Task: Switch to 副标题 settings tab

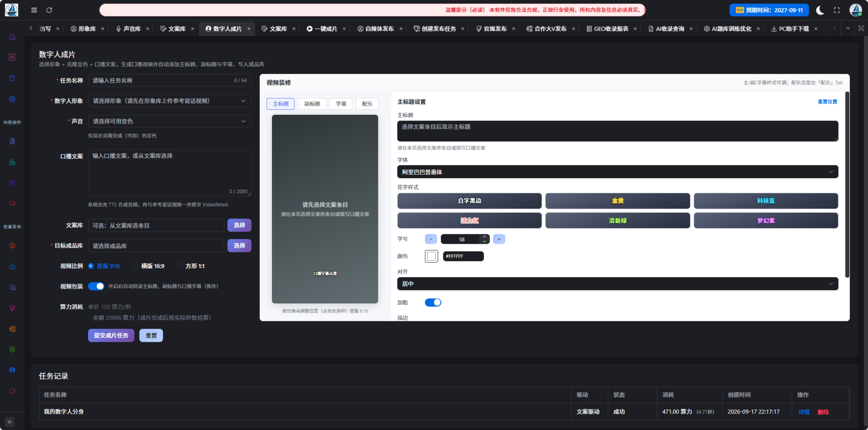Action: (x=312, y=104)
